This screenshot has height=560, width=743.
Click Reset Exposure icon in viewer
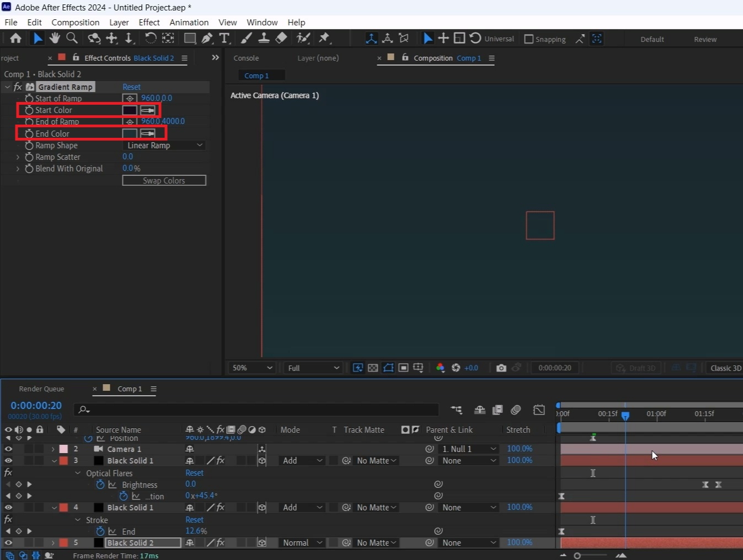click(x=456, y=368)
